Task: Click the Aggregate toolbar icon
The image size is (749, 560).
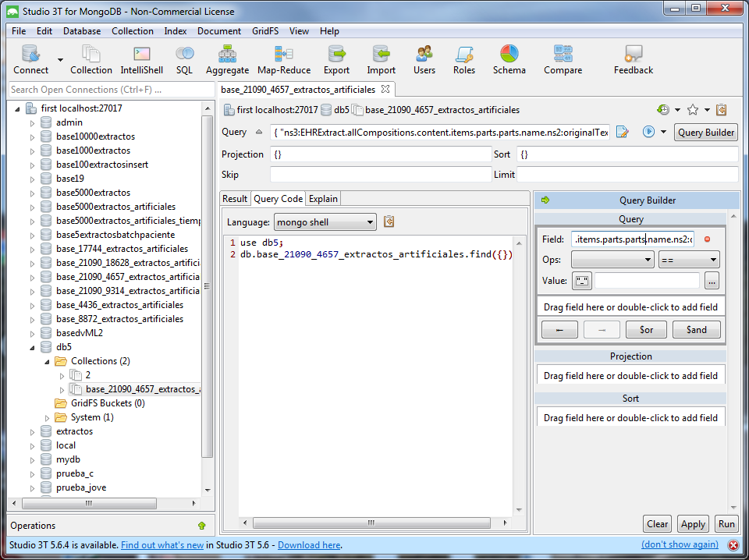Action: [x=227, y=60]
